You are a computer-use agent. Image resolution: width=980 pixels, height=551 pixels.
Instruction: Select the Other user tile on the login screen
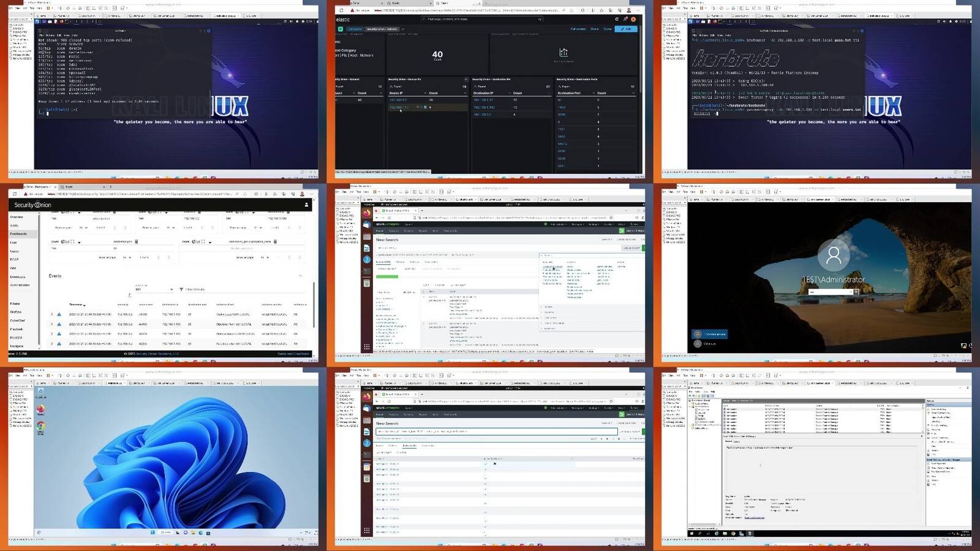[706, 344]
